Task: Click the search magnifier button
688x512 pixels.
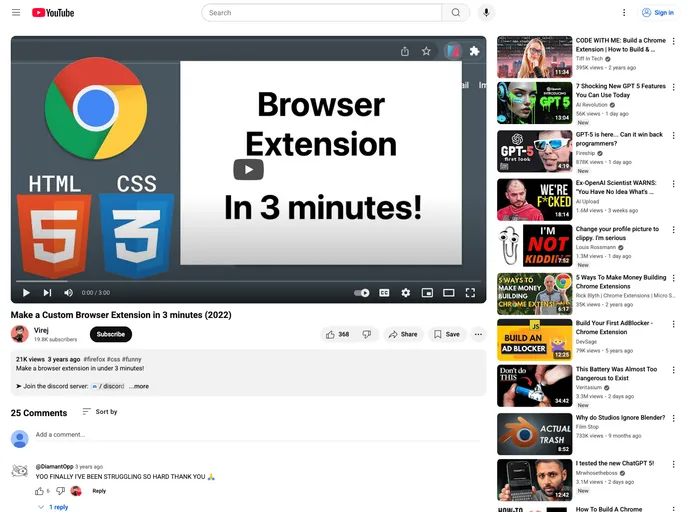Action: pos(456,13)
